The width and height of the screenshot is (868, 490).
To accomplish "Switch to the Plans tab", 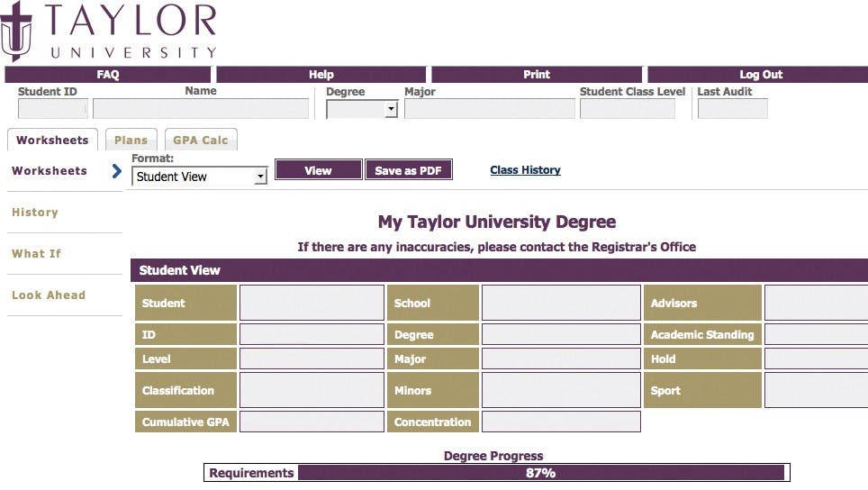I will pyautogui.click(x=131, y=141).
